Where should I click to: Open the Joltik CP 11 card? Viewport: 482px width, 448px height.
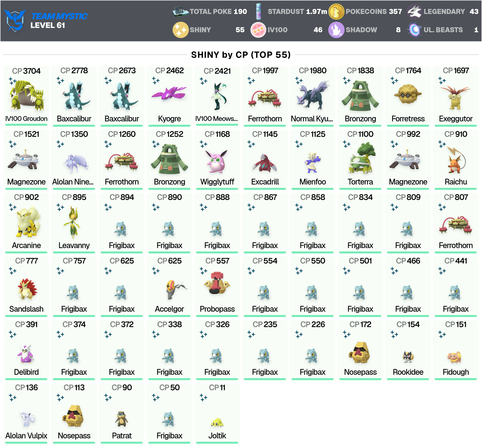coord(217,413)
